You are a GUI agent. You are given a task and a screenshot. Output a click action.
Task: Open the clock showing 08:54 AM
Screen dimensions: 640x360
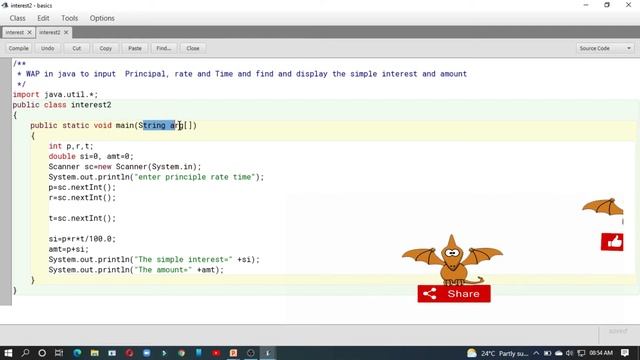pyautogui.click(x=601, y=353)
